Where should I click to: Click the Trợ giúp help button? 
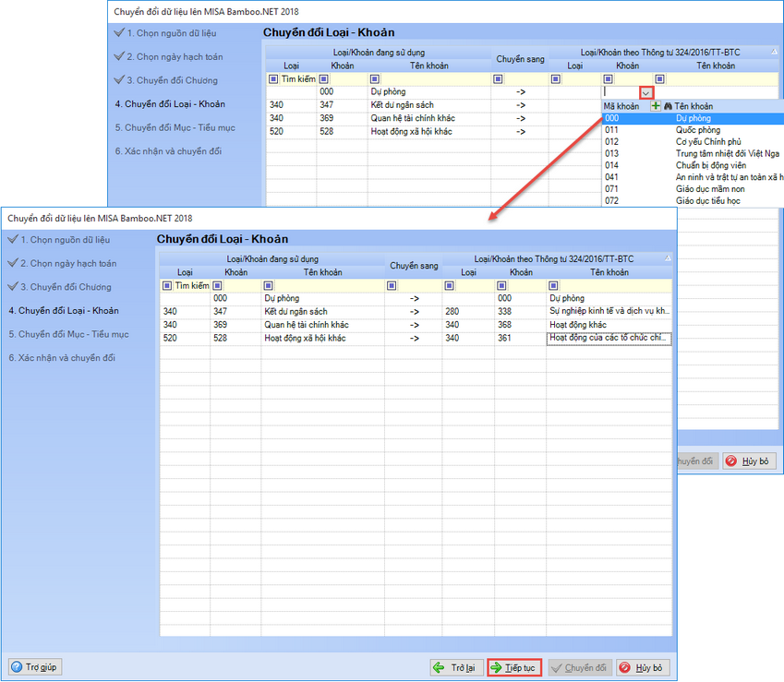coord(35,667)
